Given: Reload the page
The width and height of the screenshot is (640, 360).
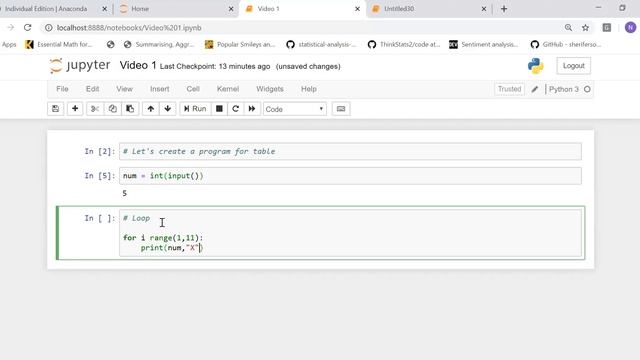Looking at the screenshot, I should click(x=27, y=28).
